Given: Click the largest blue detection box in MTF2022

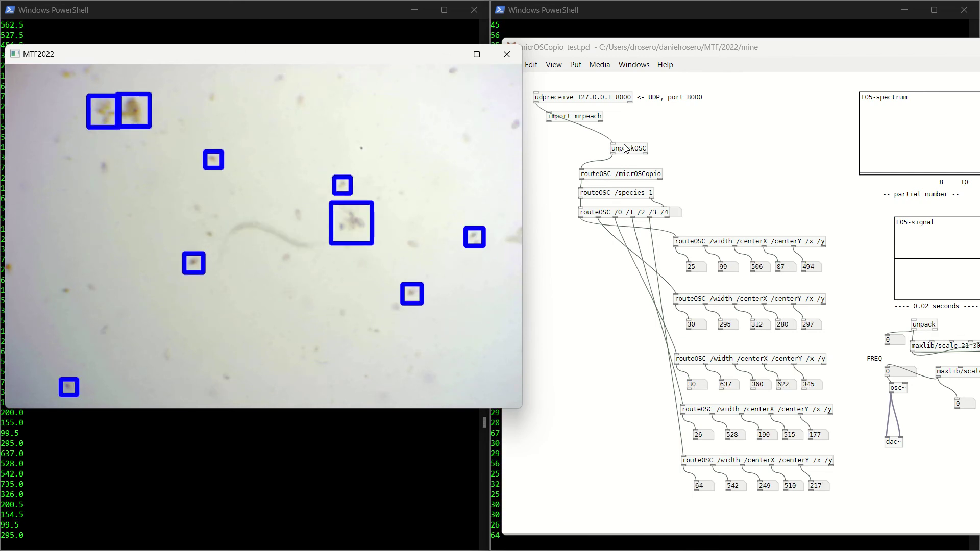Looking at the screenshot, I should [351, 223].
